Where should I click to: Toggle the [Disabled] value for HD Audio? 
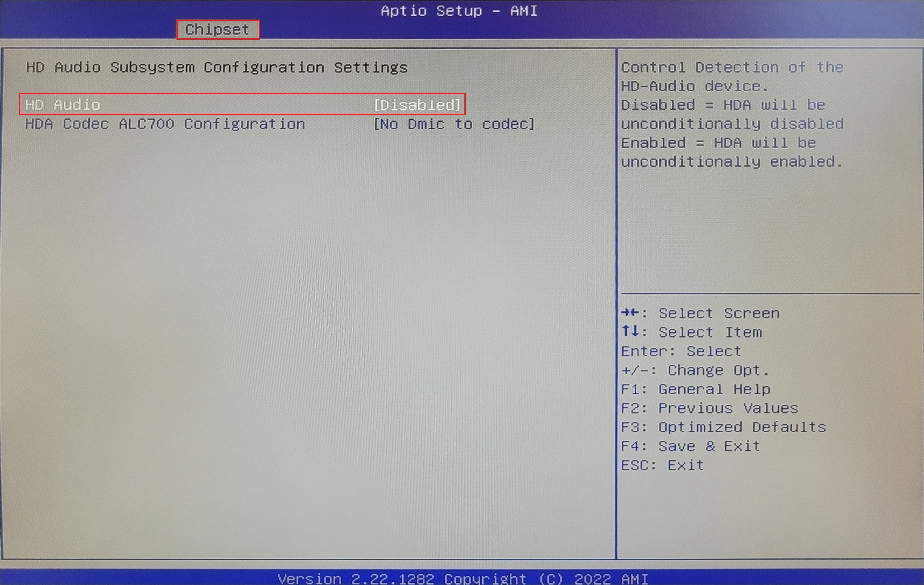(x=417, y=105)
